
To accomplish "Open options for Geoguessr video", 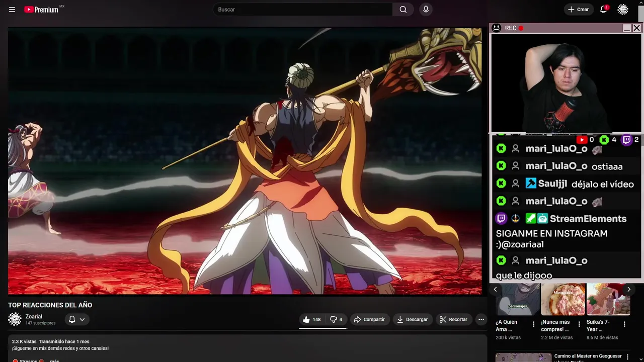I will pos(627,356).
